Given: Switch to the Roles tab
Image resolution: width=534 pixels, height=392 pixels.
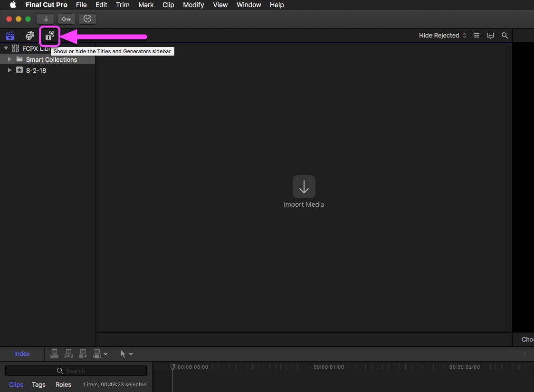Looking at the screenshot, I should [63, 385].
